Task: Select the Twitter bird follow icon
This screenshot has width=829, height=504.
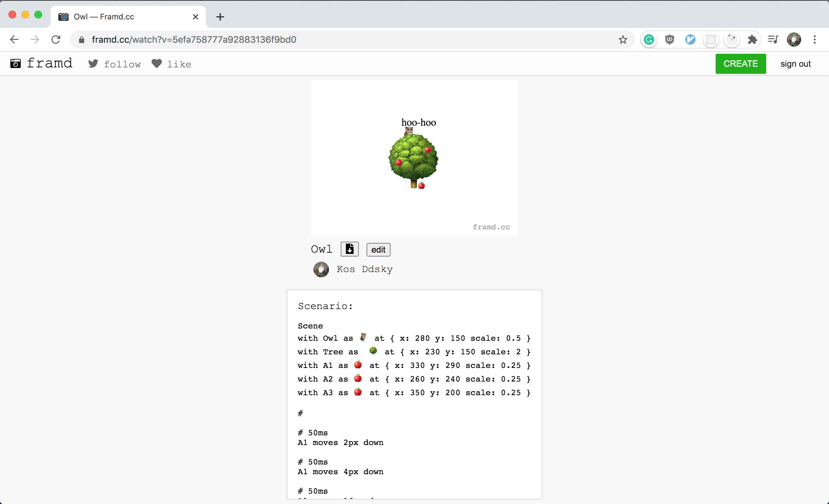Action: click(93, 63)
